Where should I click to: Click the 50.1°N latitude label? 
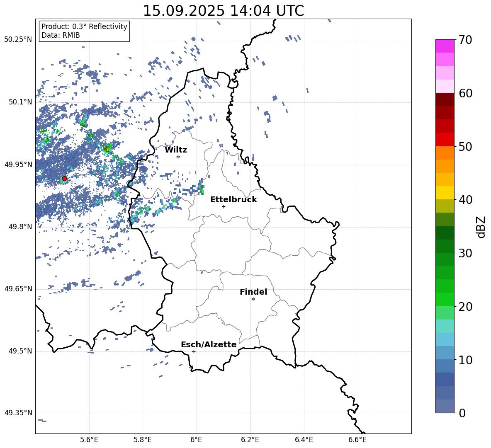tap(20, 102)
